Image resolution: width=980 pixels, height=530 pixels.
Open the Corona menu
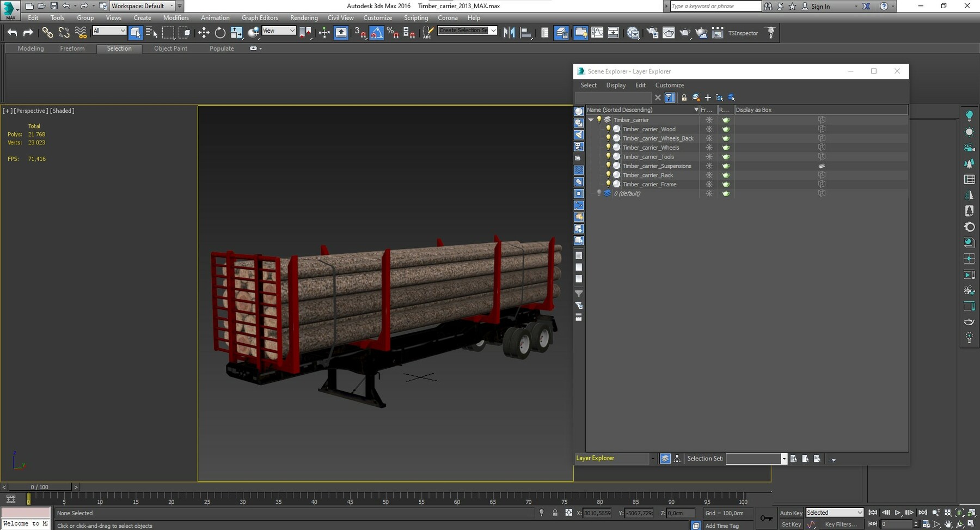[448, 17]
